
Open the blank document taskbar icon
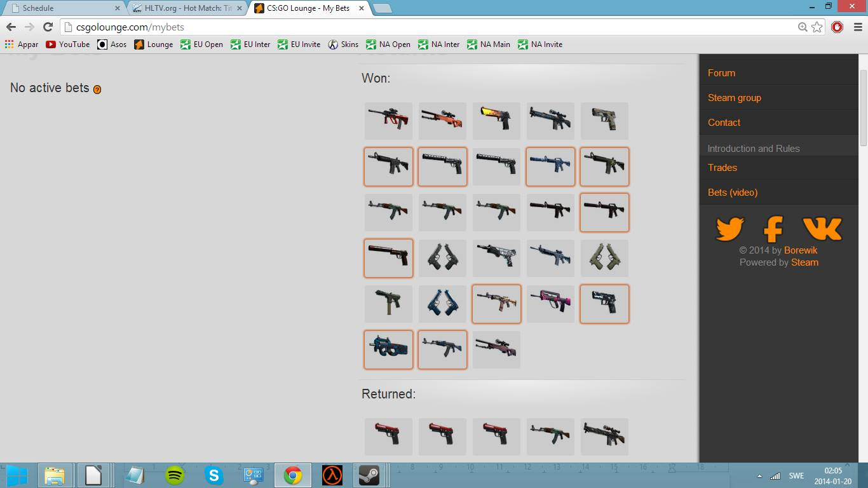pyautogui.click(x=93, y=475)
